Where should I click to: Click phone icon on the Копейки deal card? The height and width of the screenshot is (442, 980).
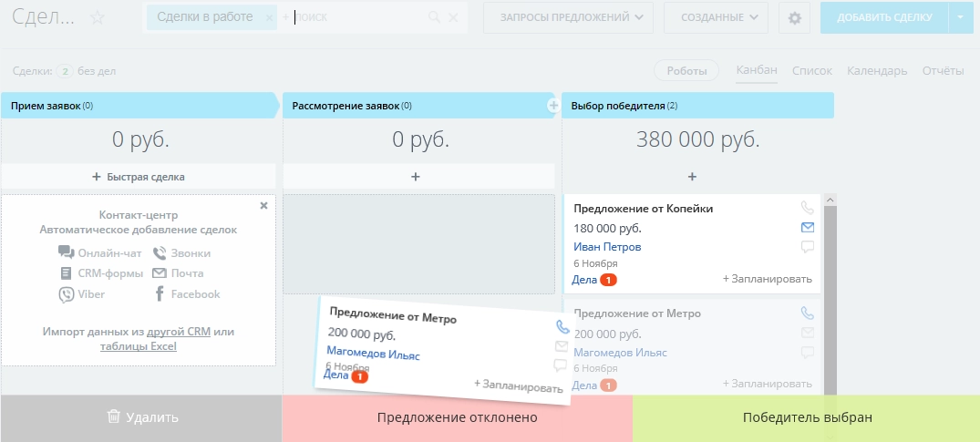coord(808,207)
